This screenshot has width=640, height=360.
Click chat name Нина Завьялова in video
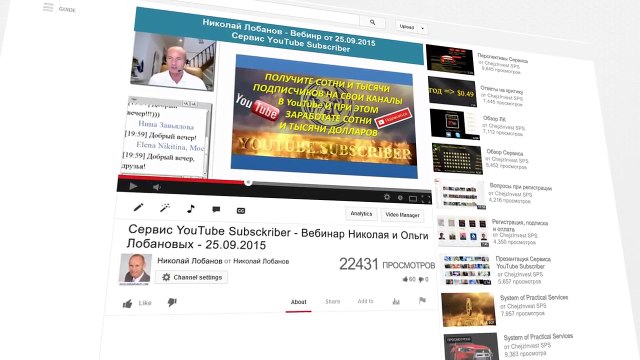166,125
